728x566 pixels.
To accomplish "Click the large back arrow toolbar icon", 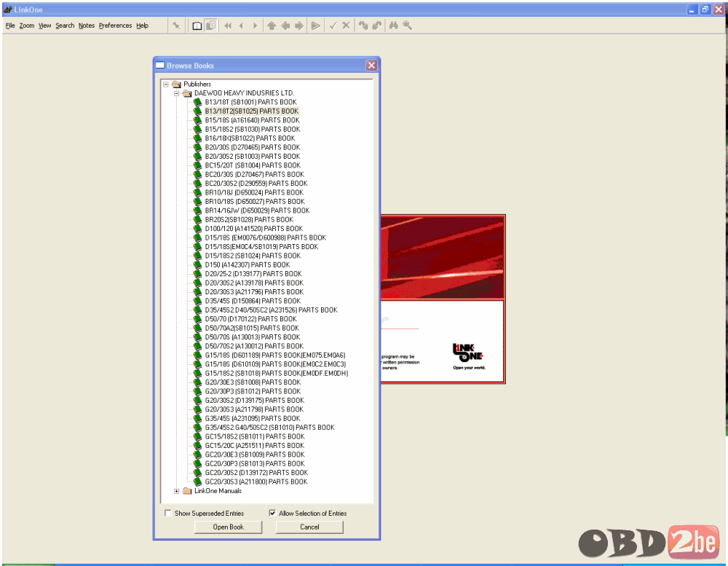I will click(x=285, y=25).
